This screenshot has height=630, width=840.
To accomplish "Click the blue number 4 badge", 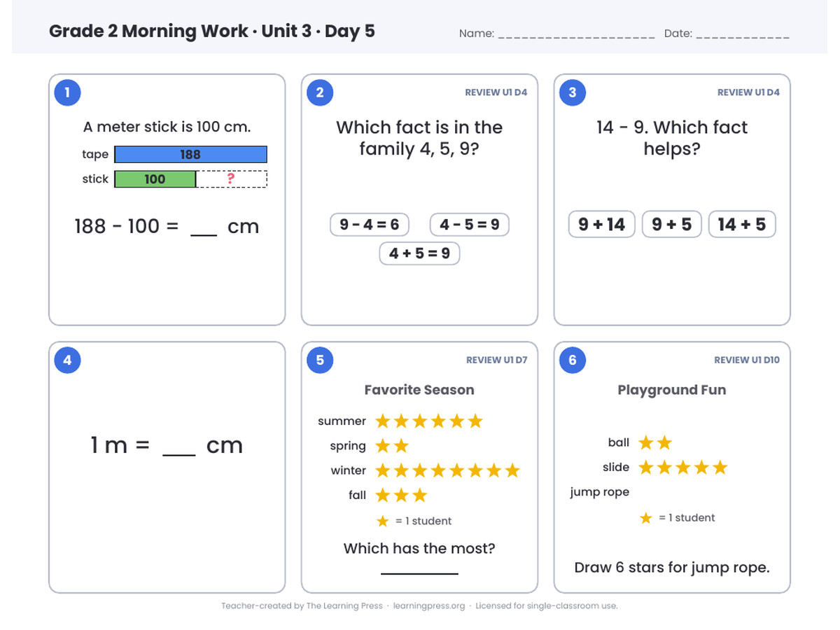I will 67,360.
